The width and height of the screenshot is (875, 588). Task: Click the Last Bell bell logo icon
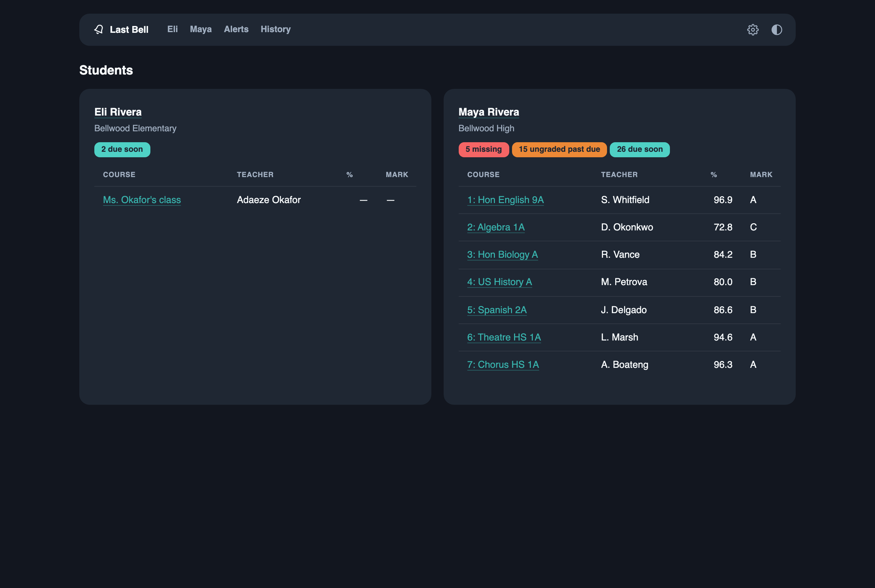point(98,30)
